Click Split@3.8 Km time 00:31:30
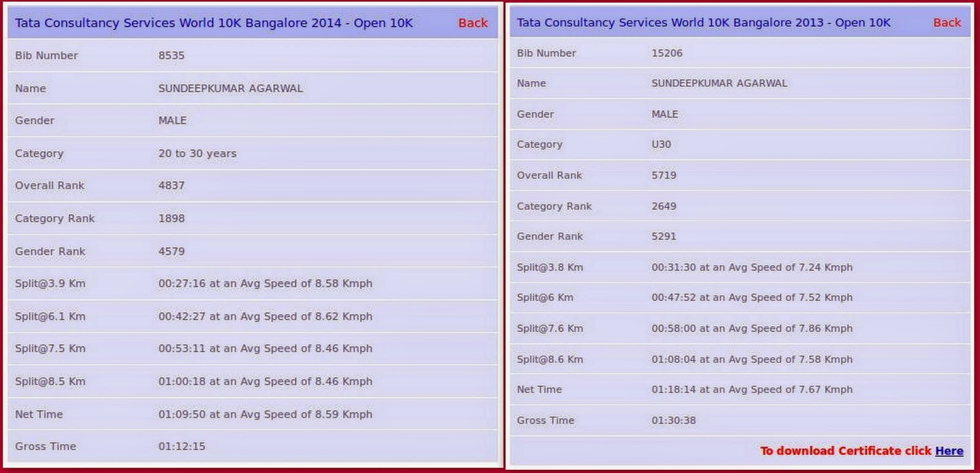The image size is (980, 473). point(674,267)
